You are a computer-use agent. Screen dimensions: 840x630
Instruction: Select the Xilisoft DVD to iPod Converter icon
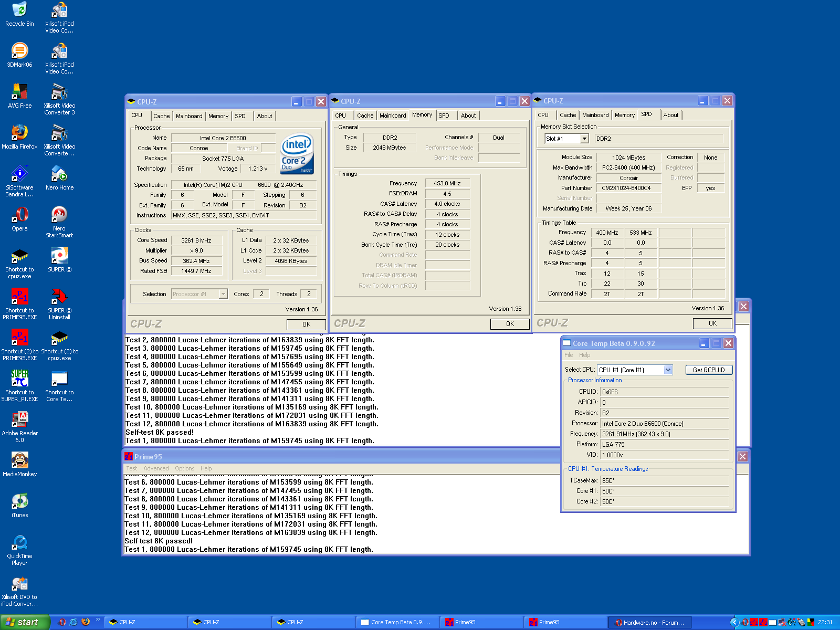pos(19,591)
